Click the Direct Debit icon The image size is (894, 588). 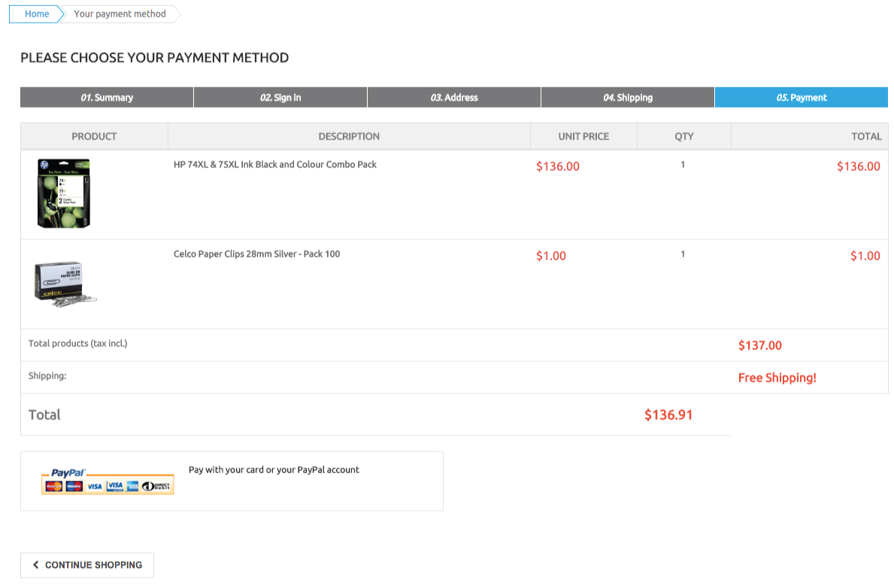[156, 486]
